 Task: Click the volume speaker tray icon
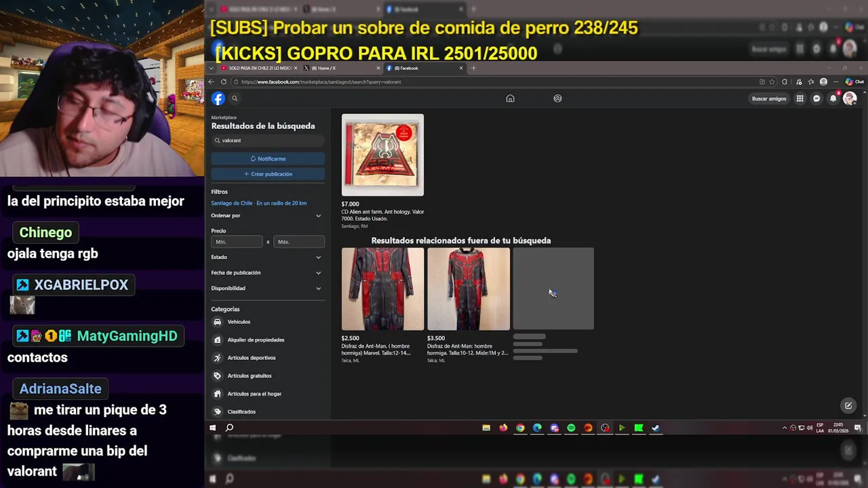(x=810, y=428)
